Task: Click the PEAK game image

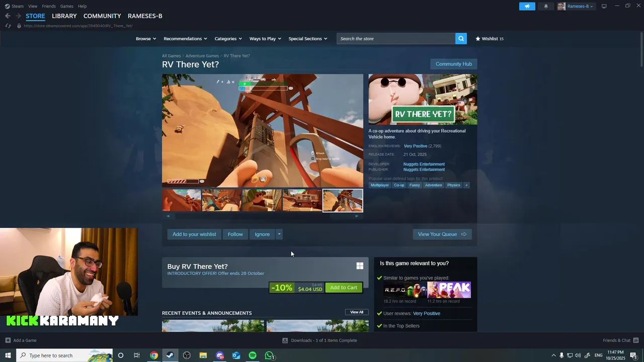Action: (x=449, y=290)
